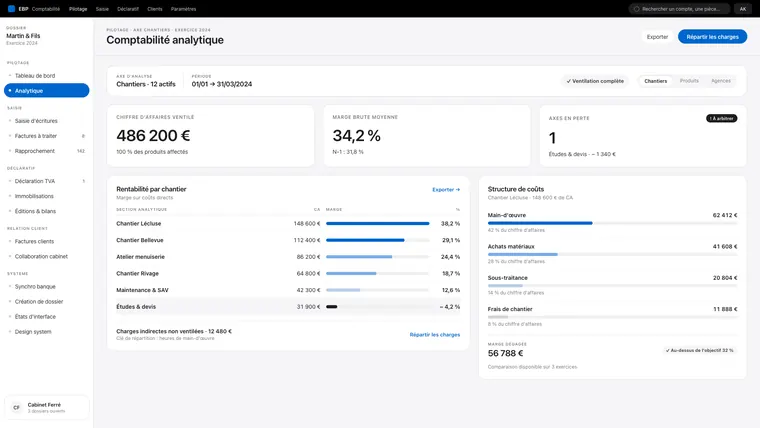
Task: Click the 486 200 € revenue figure
Action: click(x=153, y=136)
